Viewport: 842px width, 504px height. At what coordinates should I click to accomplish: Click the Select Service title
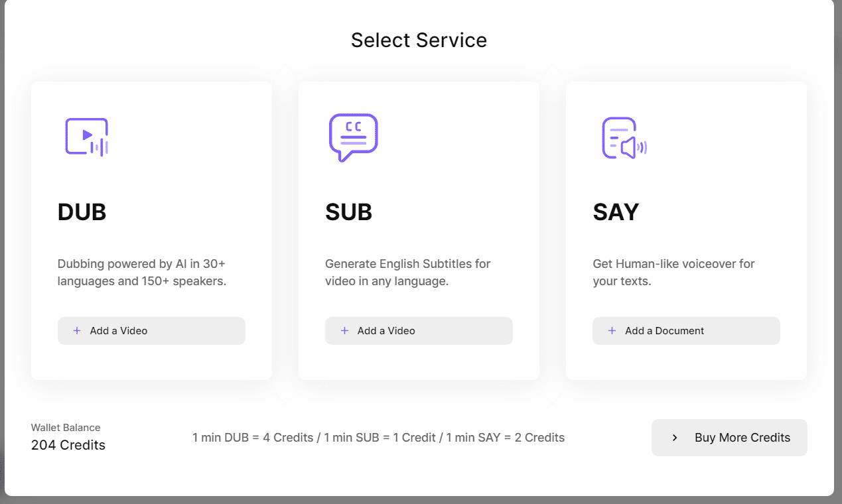click(x=419, y=40)
